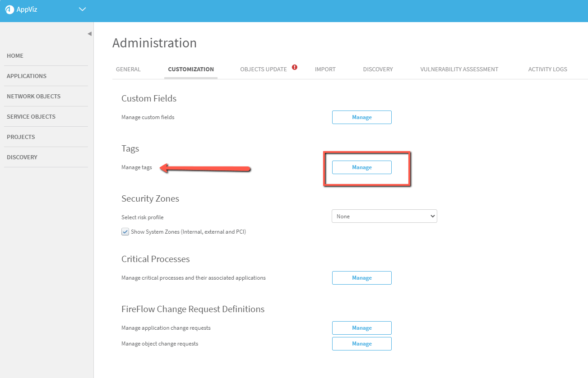
Task: Switch to the Import tab
Action: [325, 69]
